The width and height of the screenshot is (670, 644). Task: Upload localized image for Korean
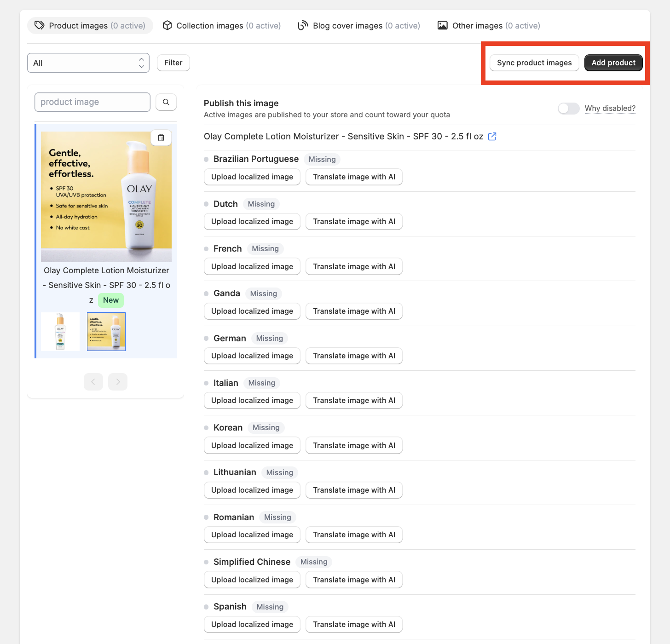[x=252, y=446]
